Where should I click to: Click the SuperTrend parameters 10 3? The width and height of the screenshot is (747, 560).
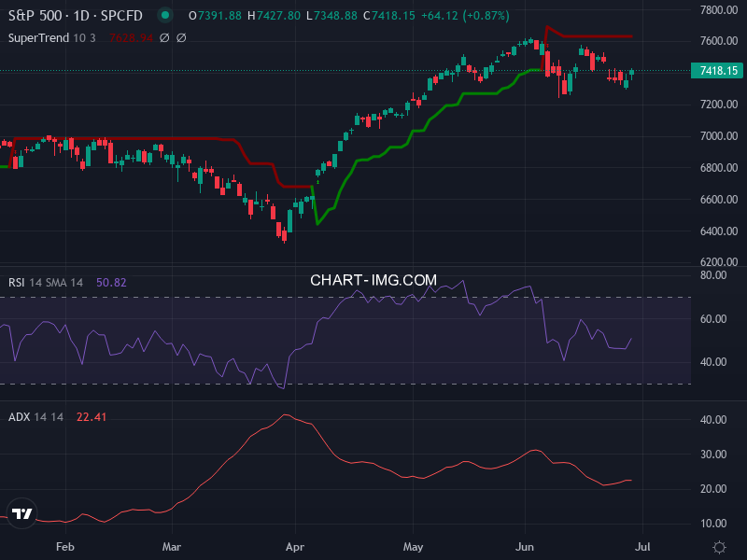point(84,37)
